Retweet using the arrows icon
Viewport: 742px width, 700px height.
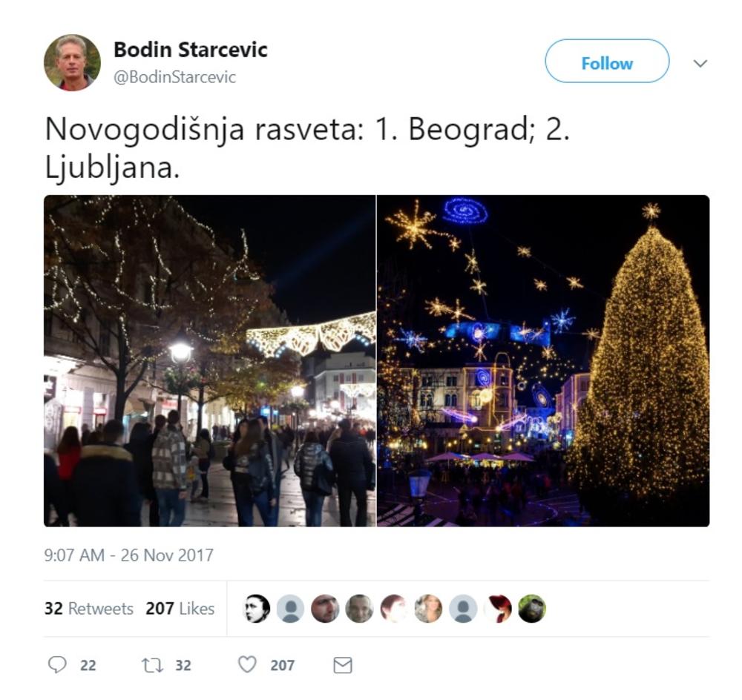(152, 665)
